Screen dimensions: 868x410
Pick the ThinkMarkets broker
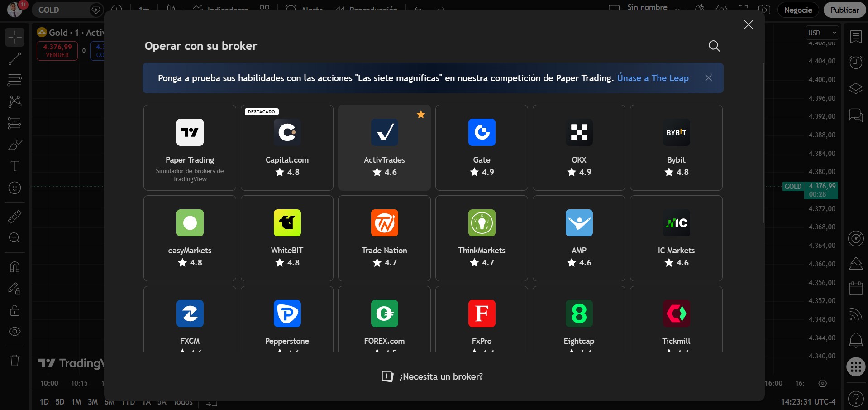[482, 238]
